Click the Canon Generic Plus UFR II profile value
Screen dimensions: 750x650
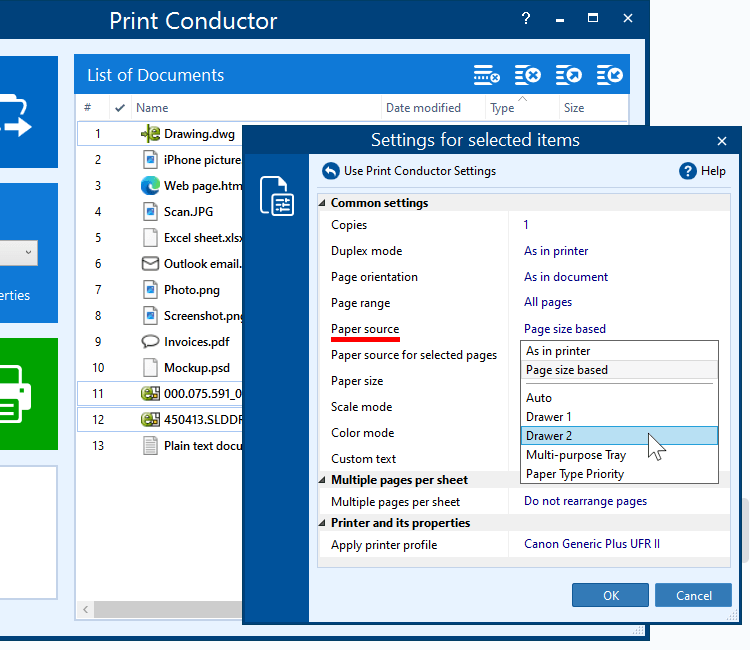coord(592,544)
